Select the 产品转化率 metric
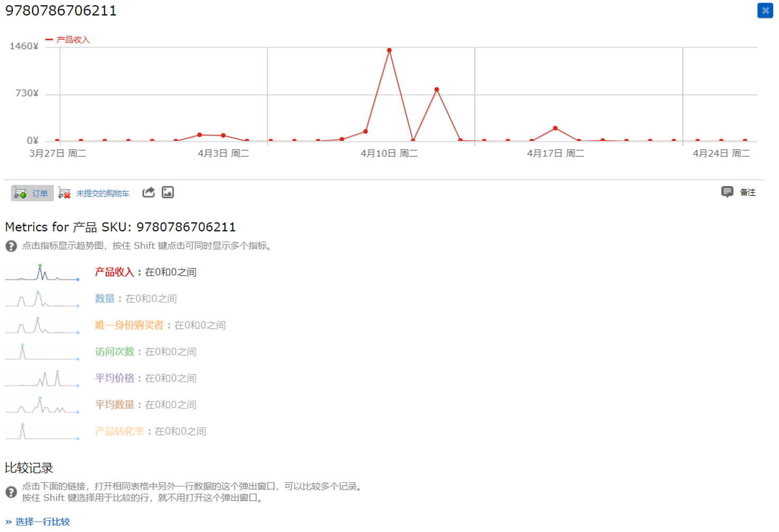Viewport: 779px width, 532px height. 119,431
